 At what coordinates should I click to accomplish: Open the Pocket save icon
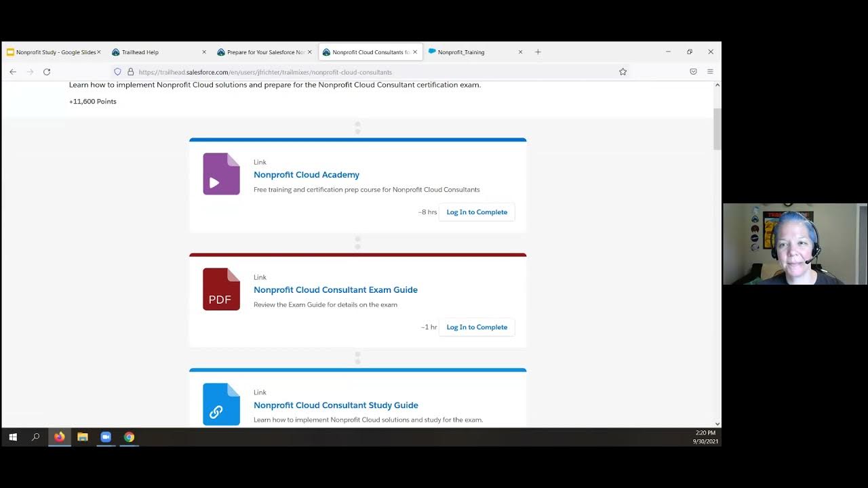click(693, 72)
